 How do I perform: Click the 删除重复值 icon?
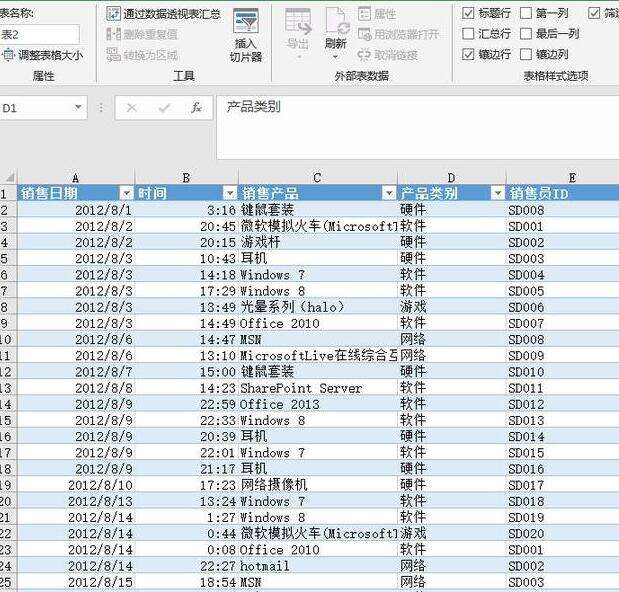pyautogui.click(x=113, y=34)
